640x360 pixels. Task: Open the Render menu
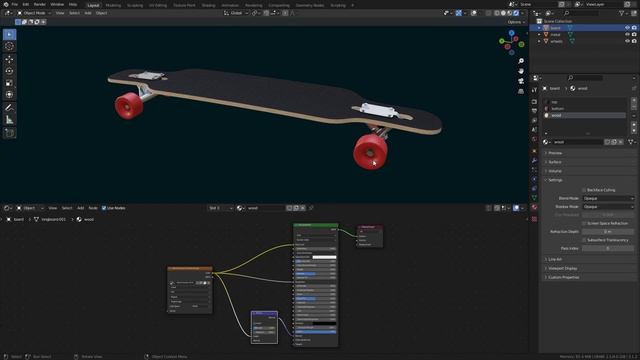pos(40,4)
